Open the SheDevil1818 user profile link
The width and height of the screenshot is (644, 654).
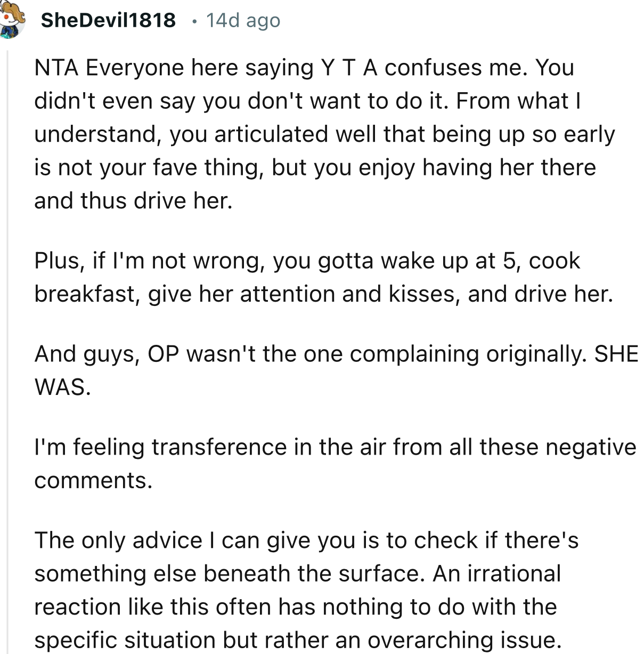(x=108, y=20)
